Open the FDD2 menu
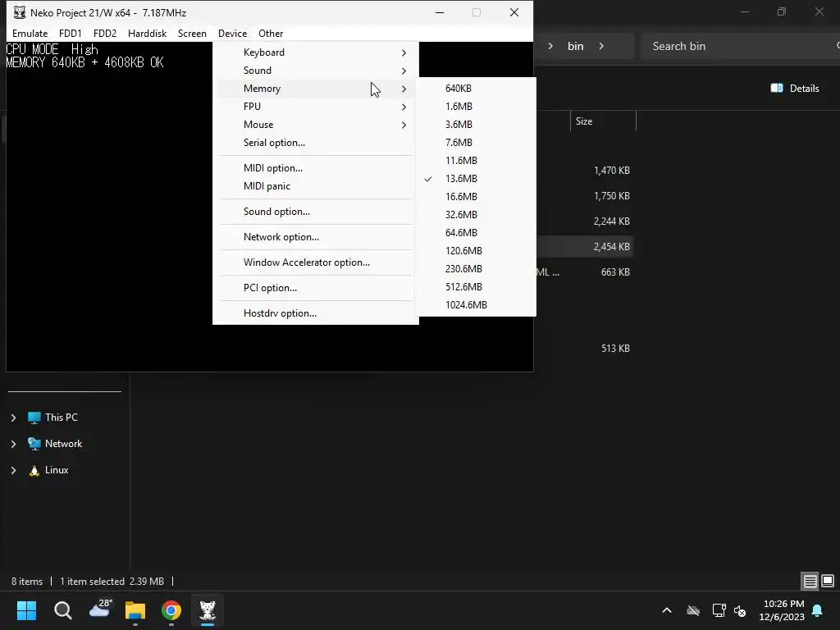 pyautogui.click(x=104, y=33)
